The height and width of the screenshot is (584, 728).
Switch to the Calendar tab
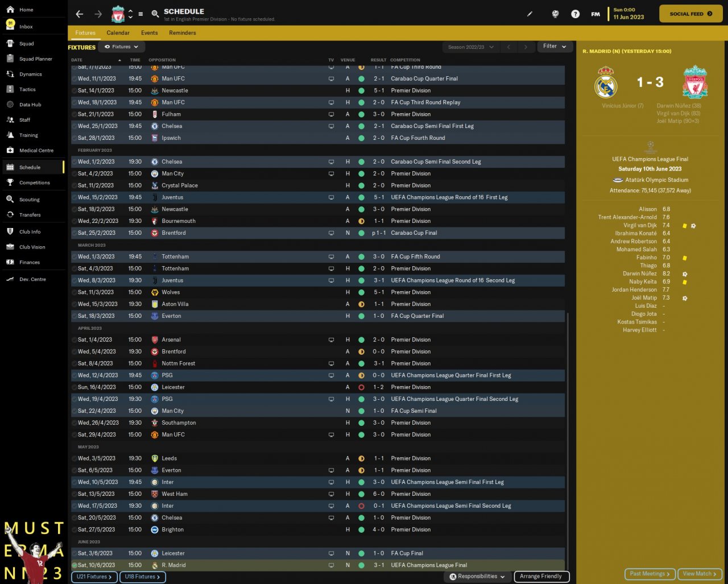click(x=118, y=33)
